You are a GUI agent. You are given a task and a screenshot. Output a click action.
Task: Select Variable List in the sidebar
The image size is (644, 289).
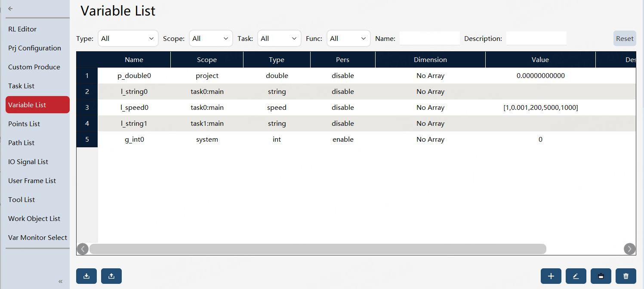click(37, 105)
